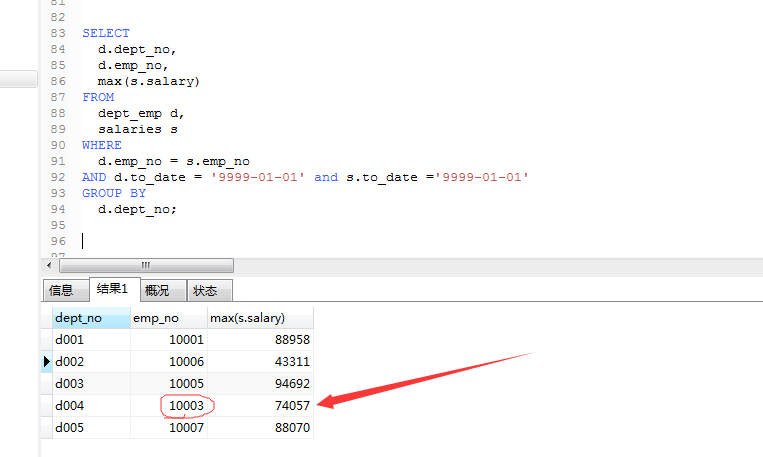Click the emp_no cell 10007

pos(169,427)
